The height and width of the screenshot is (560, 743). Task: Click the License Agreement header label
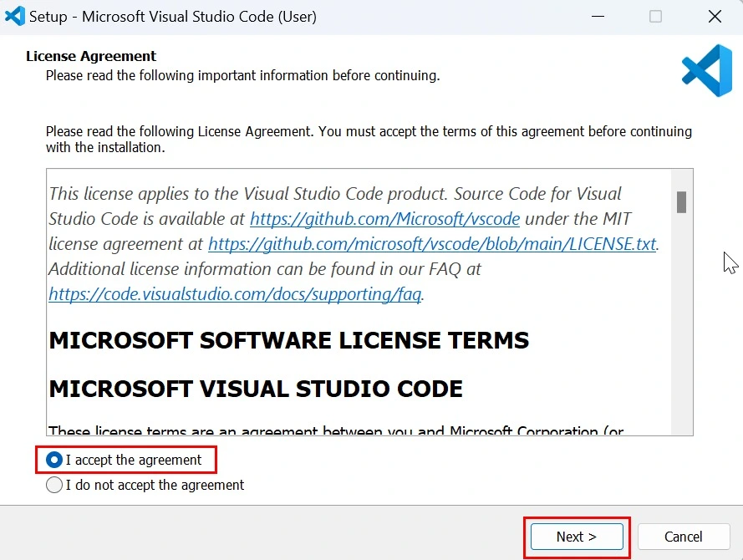91,56
